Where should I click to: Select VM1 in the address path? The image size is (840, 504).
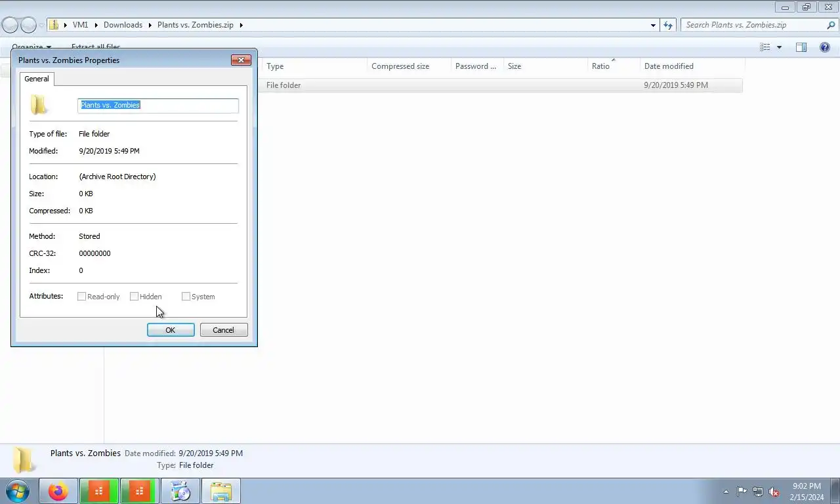[x=80, y=25]
